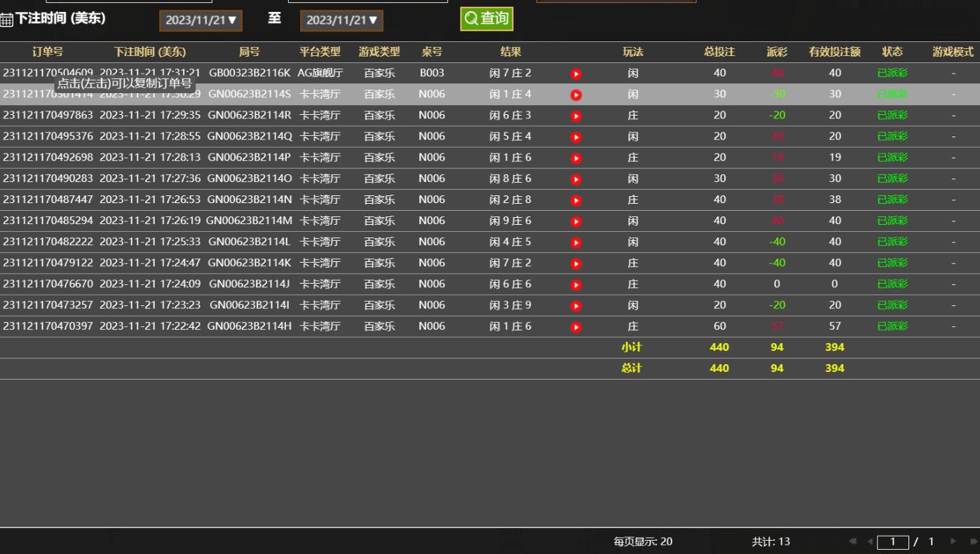Play video for order 231121170504609
The height and width of the screenshot is (554, 980).
coord(576,74)
